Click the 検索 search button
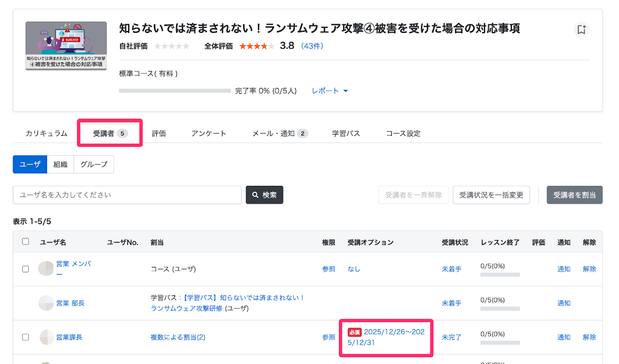The width and height of the screenshot is (619, 364). 264,195
